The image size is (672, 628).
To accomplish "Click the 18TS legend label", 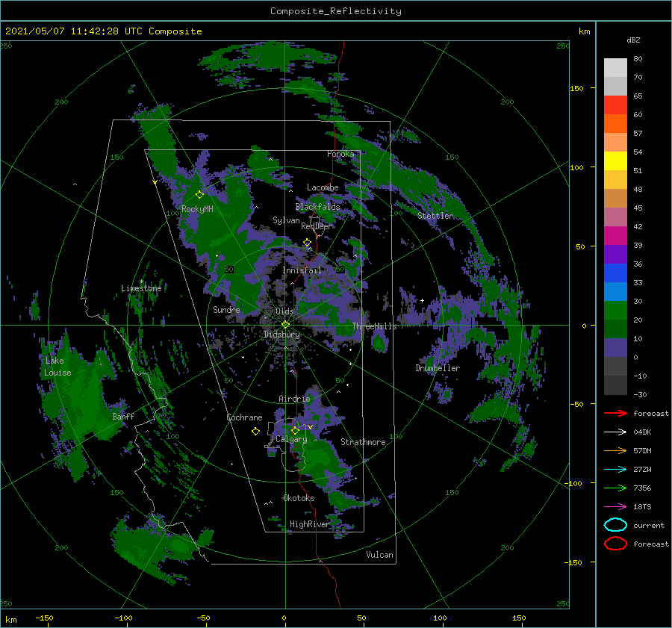I will pos(642,507).
